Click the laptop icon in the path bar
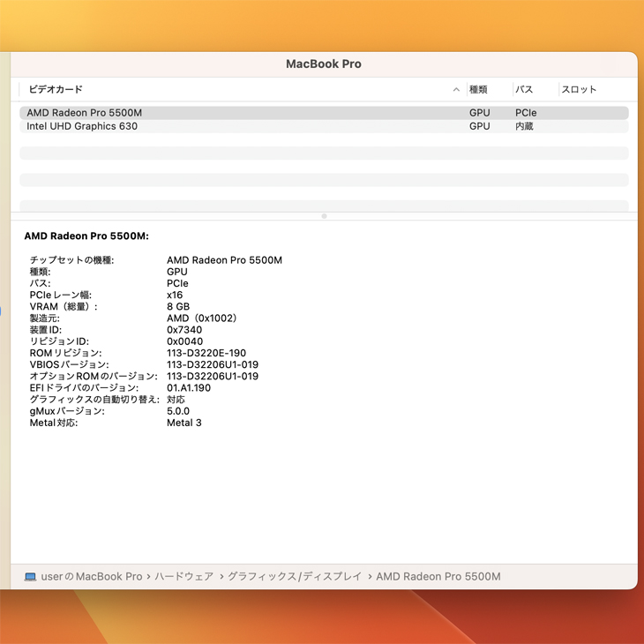Viewport: 644px width, 644px height. tap(30, 577)
